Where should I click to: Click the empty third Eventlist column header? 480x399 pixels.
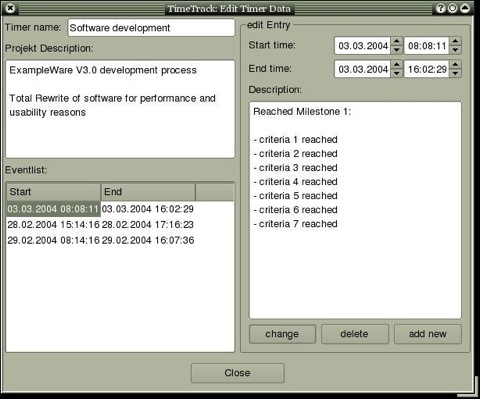click(215, 192)
